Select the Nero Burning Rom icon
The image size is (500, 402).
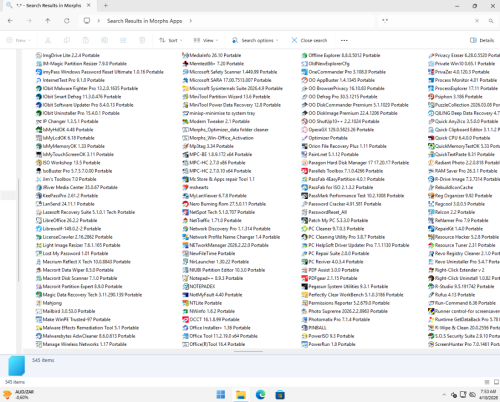coord(185,204)
